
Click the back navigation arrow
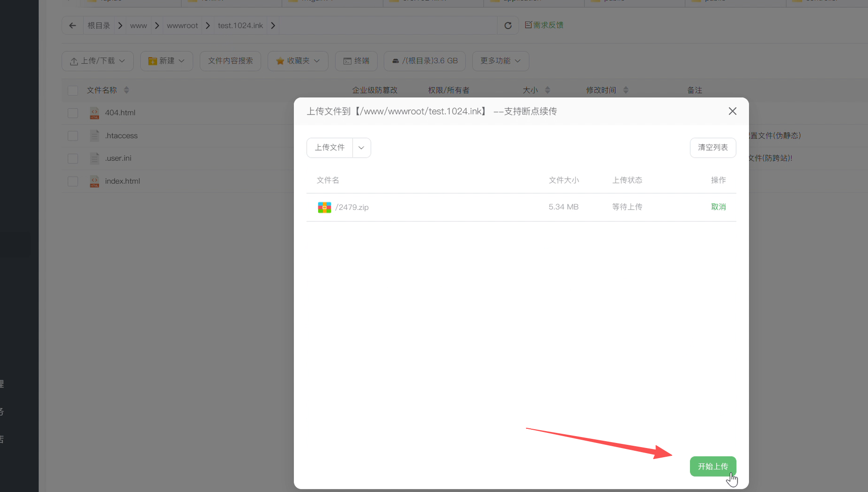pyautogui.click(x=72, y=25)
